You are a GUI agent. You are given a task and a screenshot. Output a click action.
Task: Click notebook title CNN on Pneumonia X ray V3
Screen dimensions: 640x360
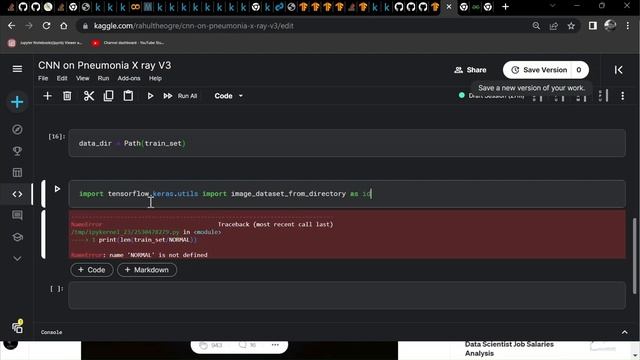coord(104,65)
